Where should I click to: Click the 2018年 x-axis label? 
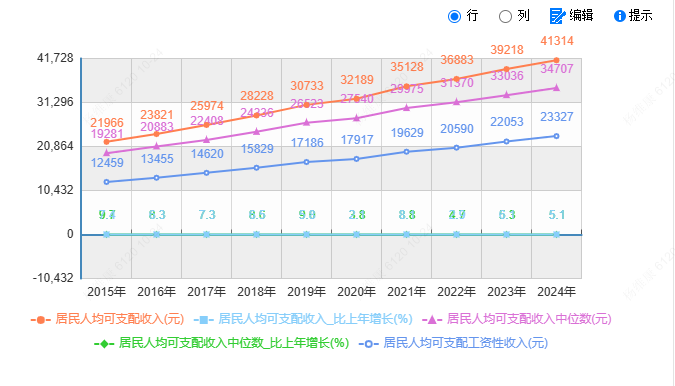coord(257,292)
